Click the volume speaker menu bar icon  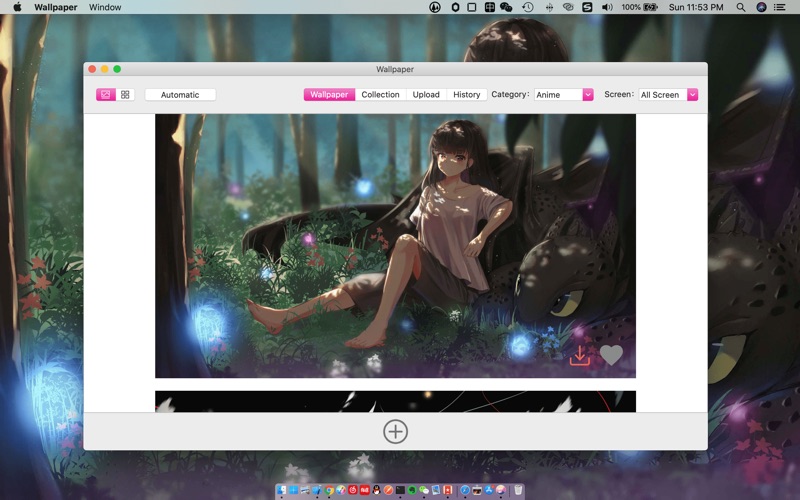607,7
